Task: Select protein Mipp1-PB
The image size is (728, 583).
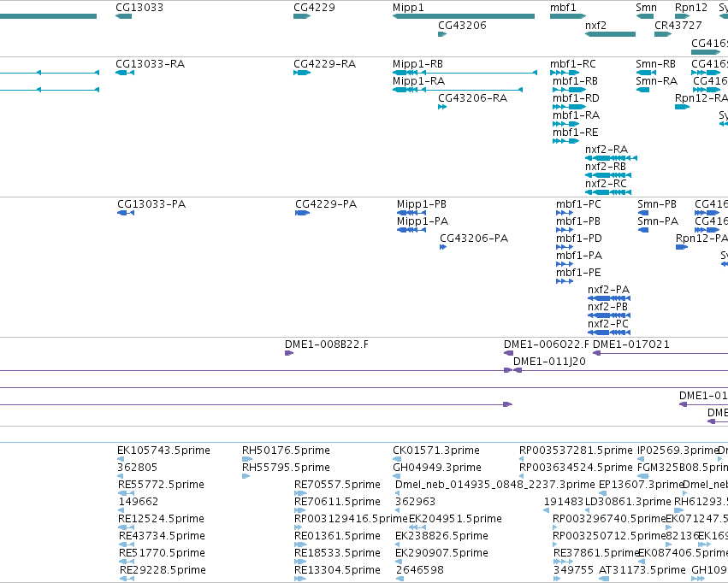Action: coord(411,213)
